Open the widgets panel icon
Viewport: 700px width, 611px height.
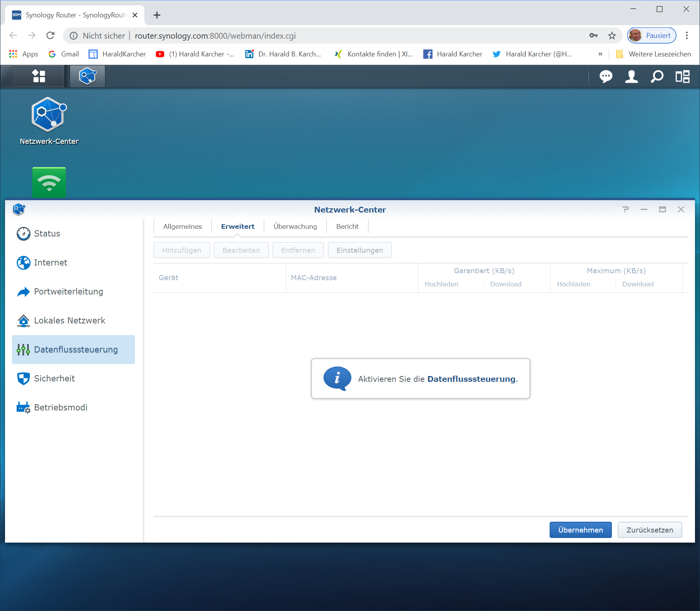(x=682, y=77)
